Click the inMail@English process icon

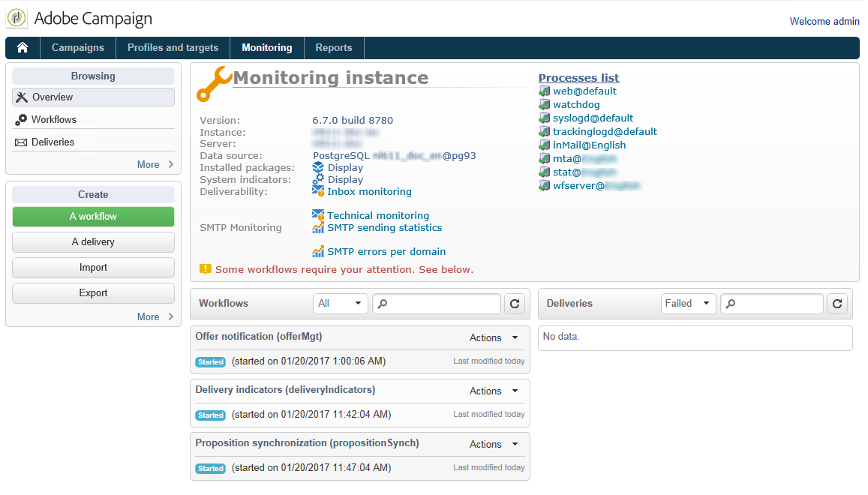pos(544,145)
